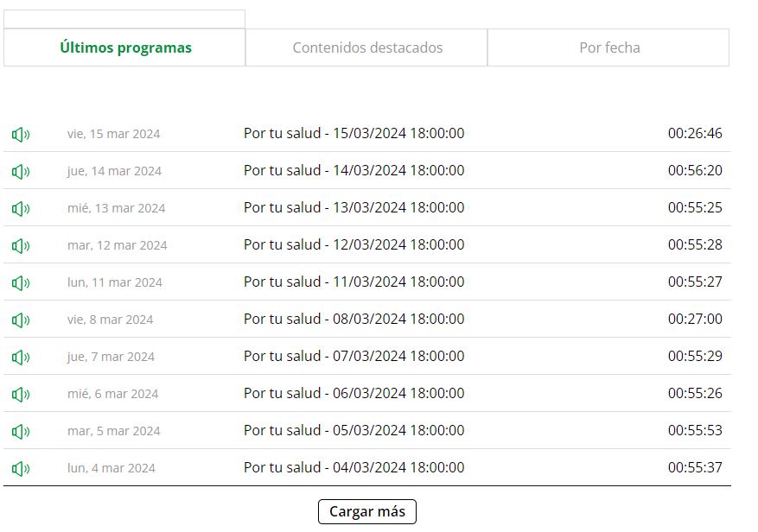Open Por tu salud 12/03/2024 episode link
This screenshot has height=532, width=758.
pos(354,244)
